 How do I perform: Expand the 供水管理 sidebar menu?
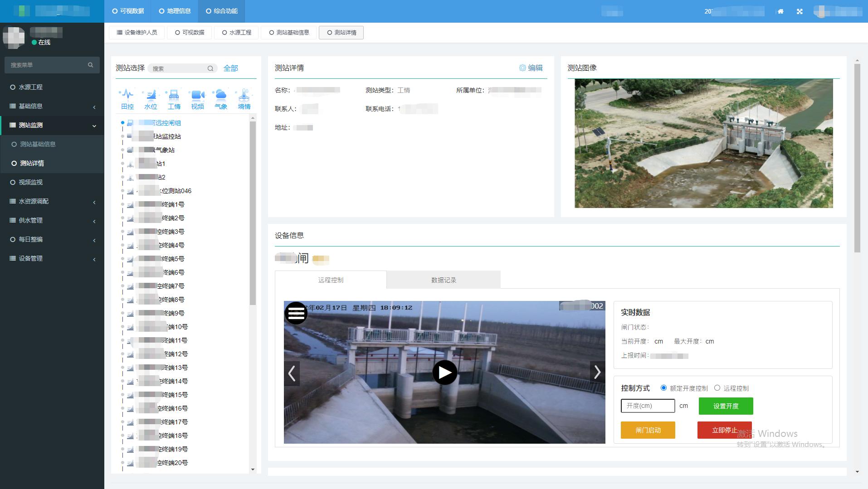tap(52, 220)
